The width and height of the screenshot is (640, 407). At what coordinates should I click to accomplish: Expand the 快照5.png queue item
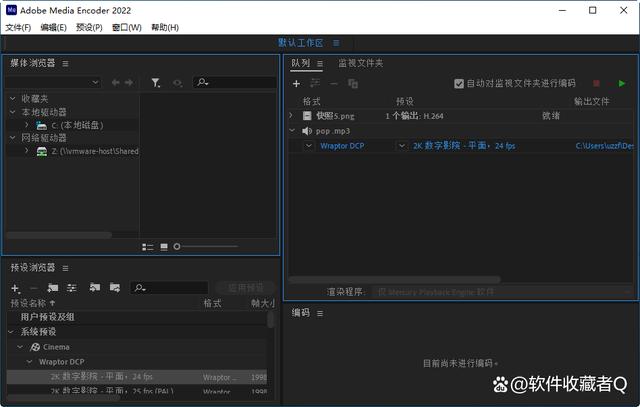tap(291, 116)
